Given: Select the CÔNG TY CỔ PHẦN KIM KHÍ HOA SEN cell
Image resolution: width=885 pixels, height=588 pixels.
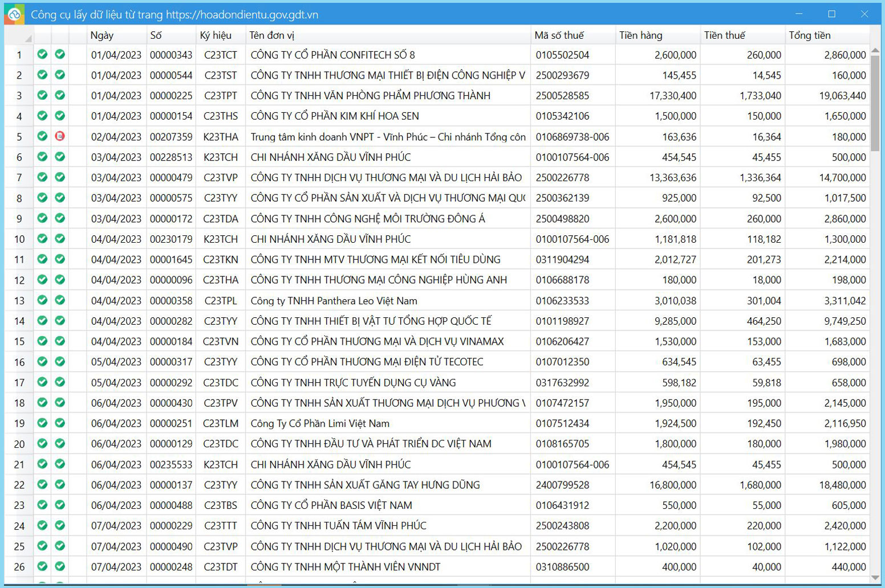Looking at the screenshot, I should (x=388, y=116).
